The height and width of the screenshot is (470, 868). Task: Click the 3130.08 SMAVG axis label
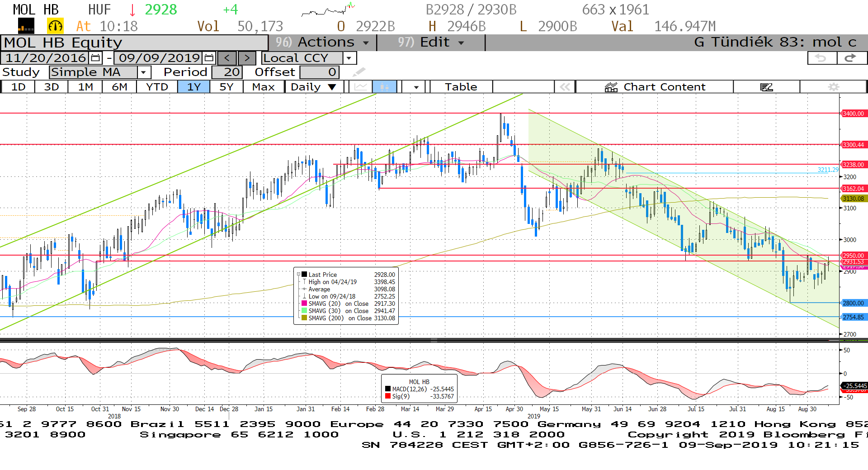point(853,199)
